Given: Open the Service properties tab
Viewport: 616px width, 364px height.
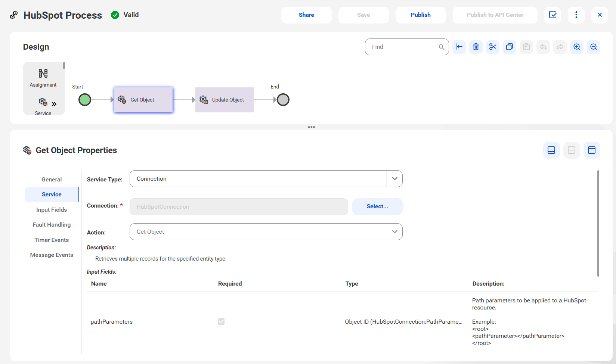Looking at the screenshot, I should (52, 195).
